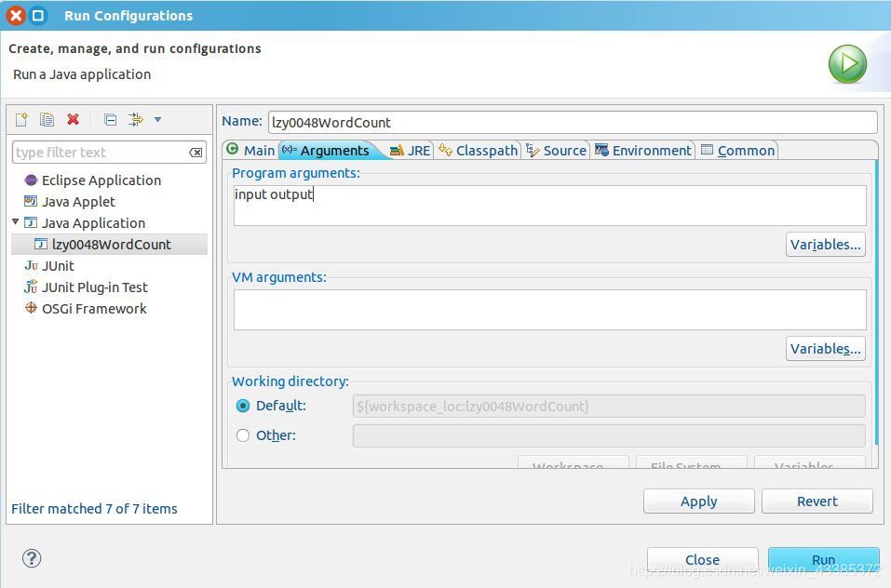Image resolution: width=891 pixels, height=588 pixels.
Task: Collapse the Java Application tree node
Action: pos(15,222)
